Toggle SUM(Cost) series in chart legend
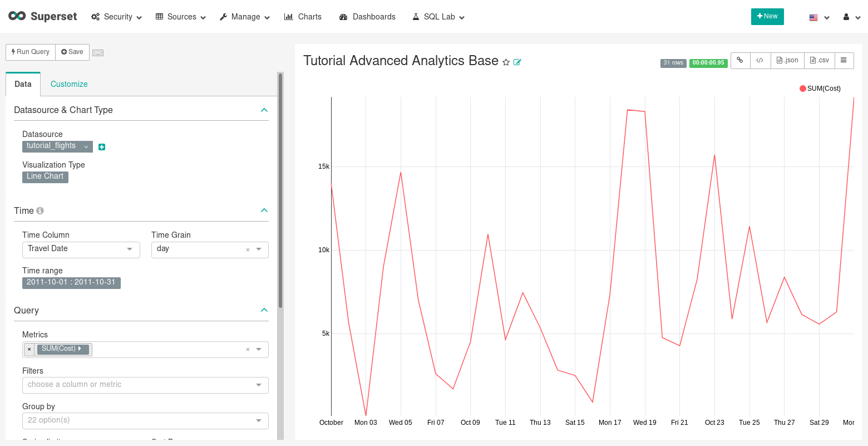The height and width of the screenshot is (446, 868). [x=820, y=89]
